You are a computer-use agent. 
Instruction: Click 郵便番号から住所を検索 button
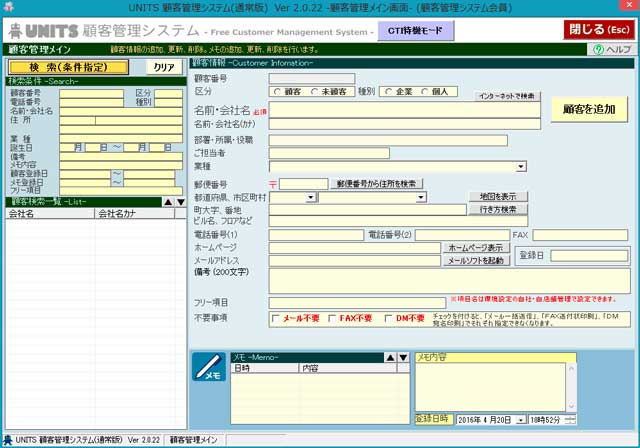coord(376,184)
